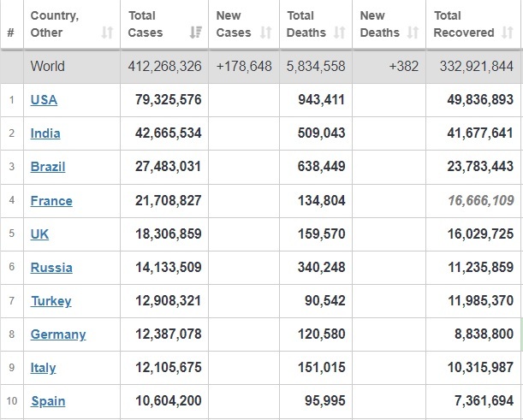Select Turkey recovered 11,985,370
The width and height of the screenshot is (523, 420).
480,300
